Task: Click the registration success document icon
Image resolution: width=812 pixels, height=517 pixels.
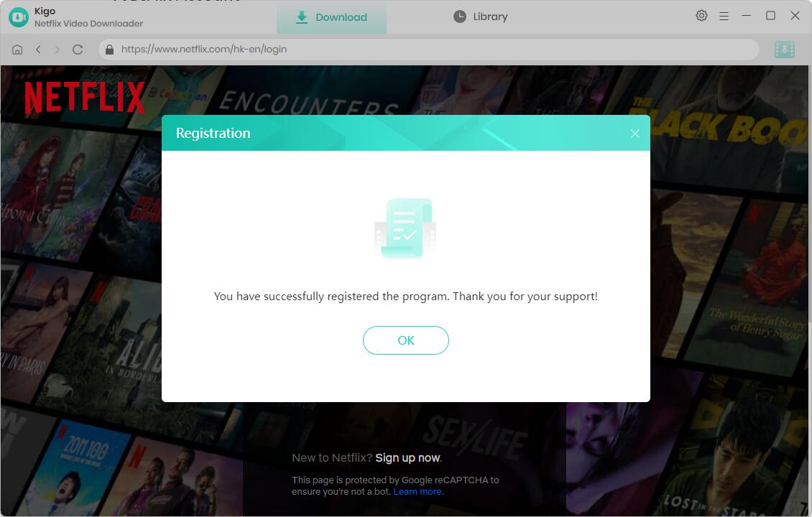Action: click(405, 228)
